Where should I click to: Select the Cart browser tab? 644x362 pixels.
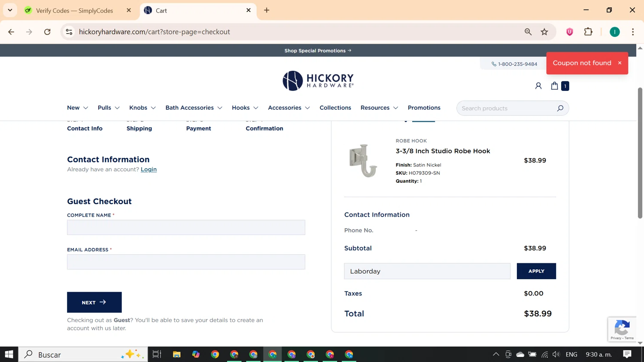pyautogui.click(x=198, y=10)
